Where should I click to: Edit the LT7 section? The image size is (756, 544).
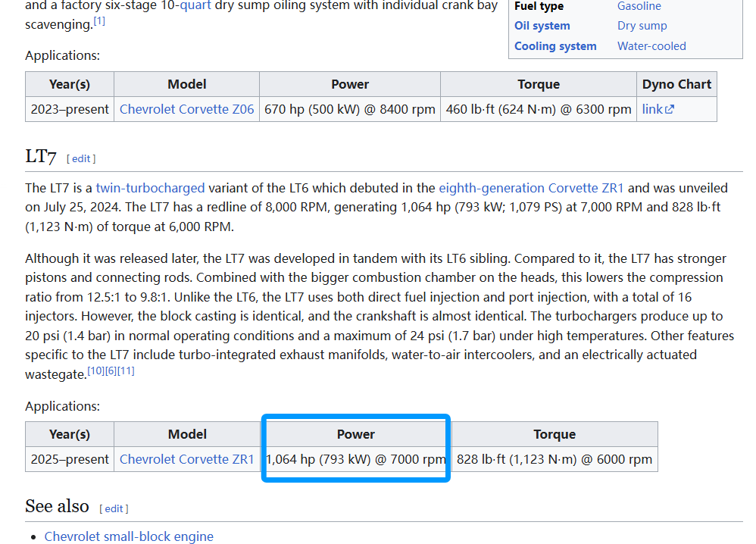(81, 158)
